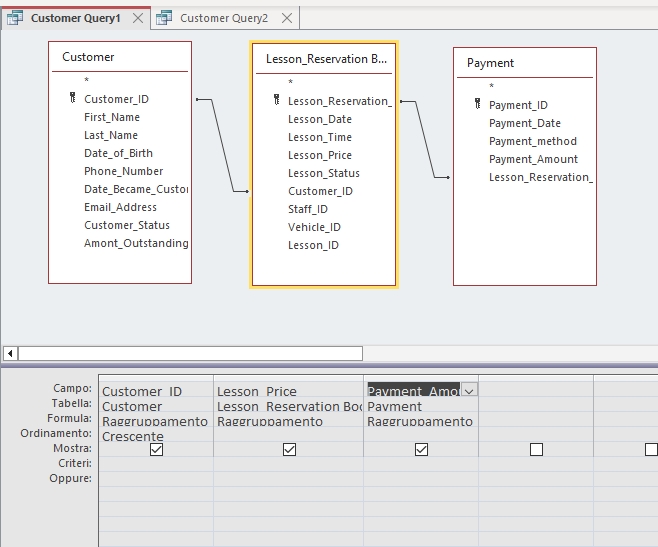Viewport: 658px width, 547px height.
Task: Select Lesson_Status field
Action: [x=324, y=173]
